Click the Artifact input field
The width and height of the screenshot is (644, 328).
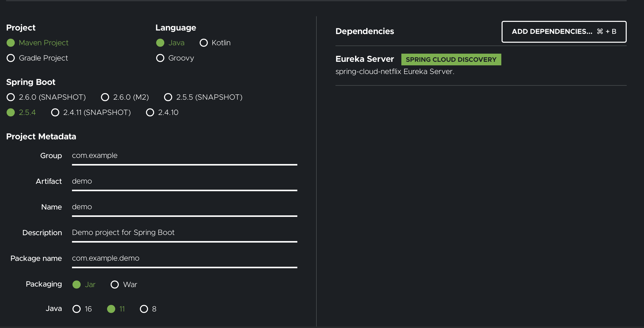click(x=184, y=181)
